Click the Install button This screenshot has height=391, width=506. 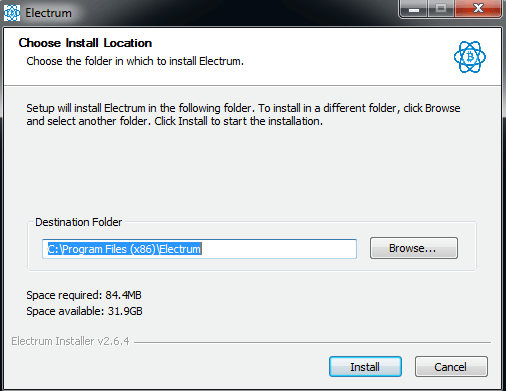click(365, 367)
